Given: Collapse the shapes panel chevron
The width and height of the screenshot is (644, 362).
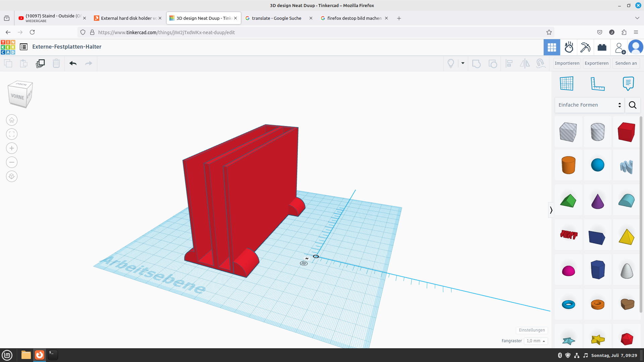Looking at the screenshot, I should click(x=551, y=210).
